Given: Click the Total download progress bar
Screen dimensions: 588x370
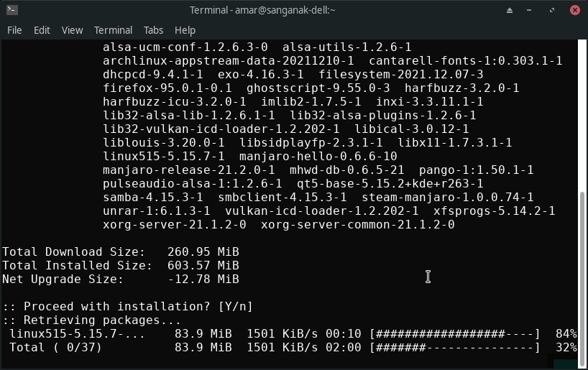Looking at the screenshot, I should [x=455, y=348].
